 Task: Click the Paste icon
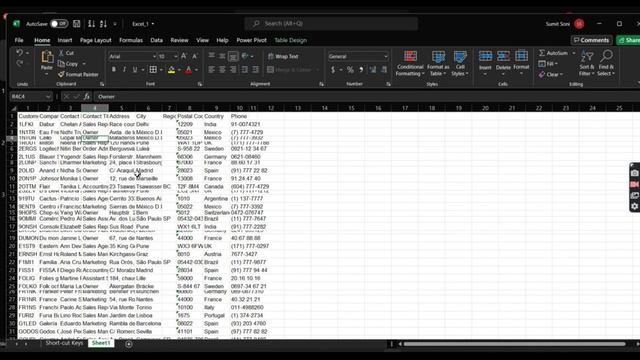click(x=47, y=58)
